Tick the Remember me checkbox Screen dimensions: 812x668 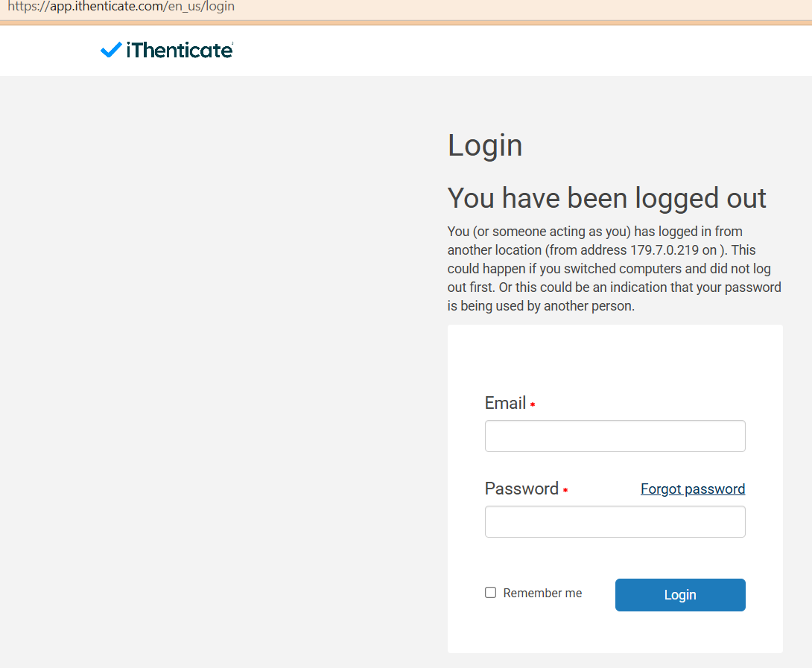coord(490,592)
